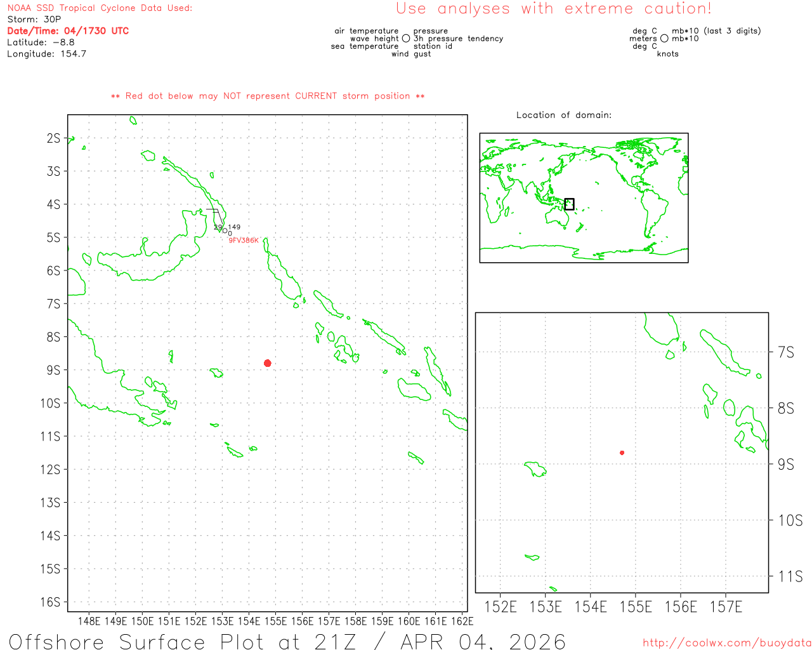Screen dimensions: 812x650
Task: Click the station observation circle near 9FV386K
Action: click(x=225, y=230)
